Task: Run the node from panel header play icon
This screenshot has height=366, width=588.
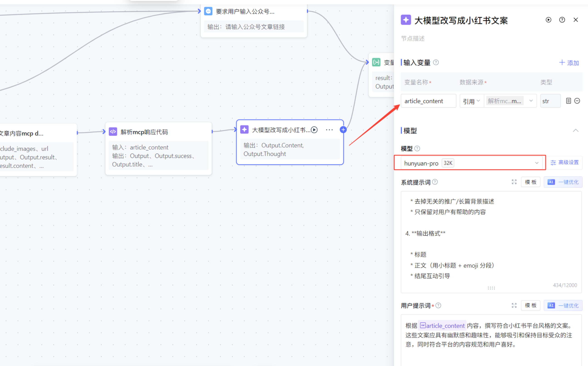Action: (x=548, y=20)
